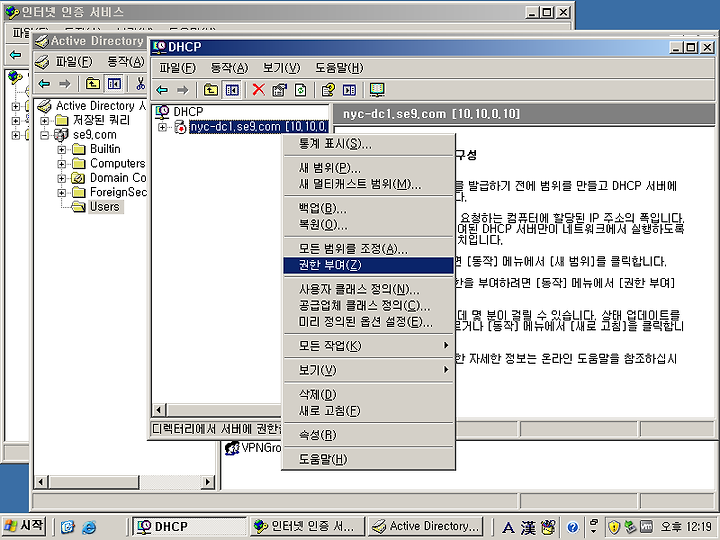720x540 pixels.
Task: Choose 새로 고침(F) from context menu
Action: tap(368, 411)
